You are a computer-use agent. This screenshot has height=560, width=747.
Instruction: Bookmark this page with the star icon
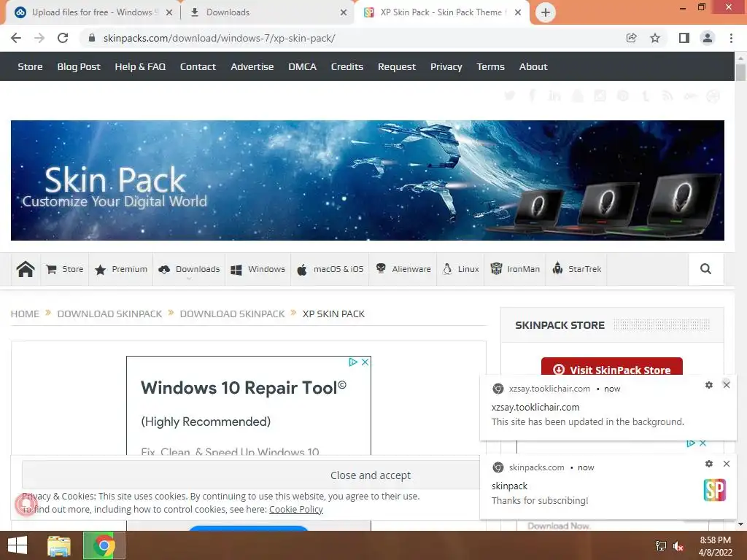655,38
